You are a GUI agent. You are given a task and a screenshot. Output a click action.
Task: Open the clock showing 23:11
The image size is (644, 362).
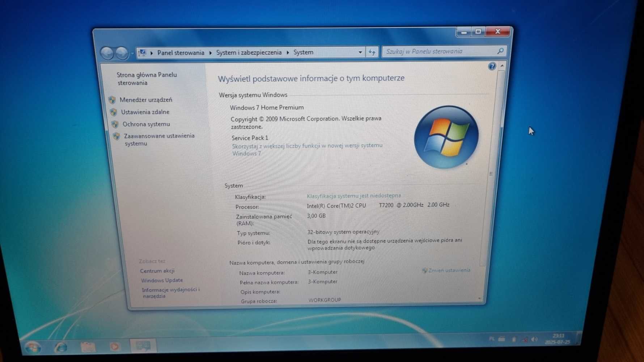point(558,338)
